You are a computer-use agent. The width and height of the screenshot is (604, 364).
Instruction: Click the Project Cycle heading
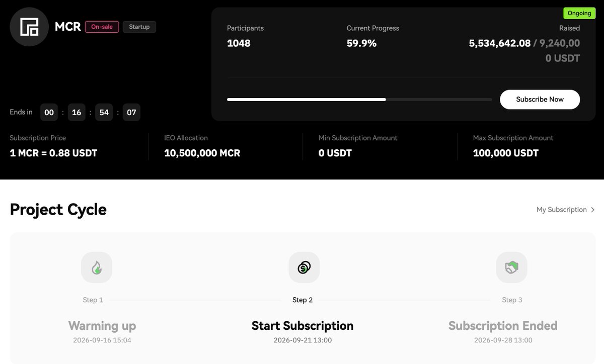tap(58, 210)
